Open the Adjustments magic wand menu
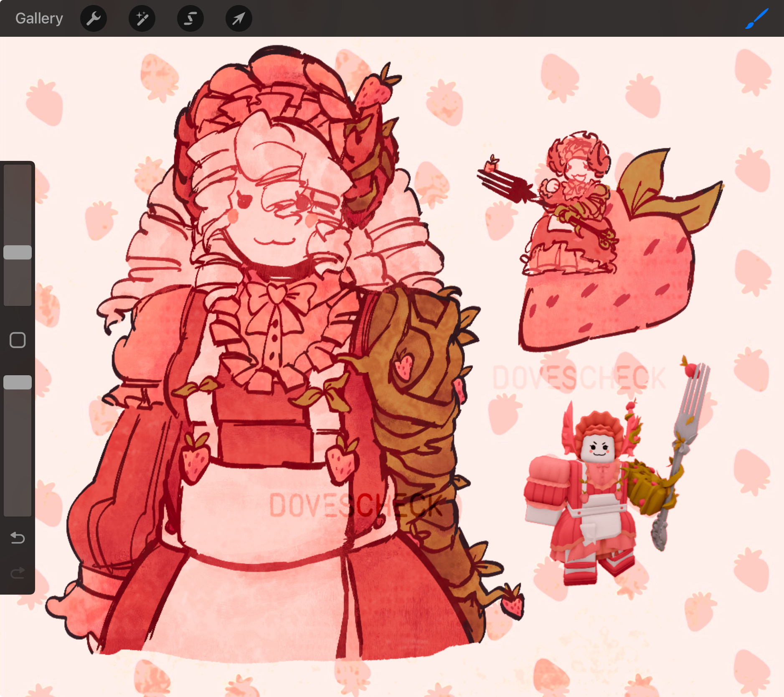This screenshot has width=784, height=697. pyautogui.click(x=142, y=18)
